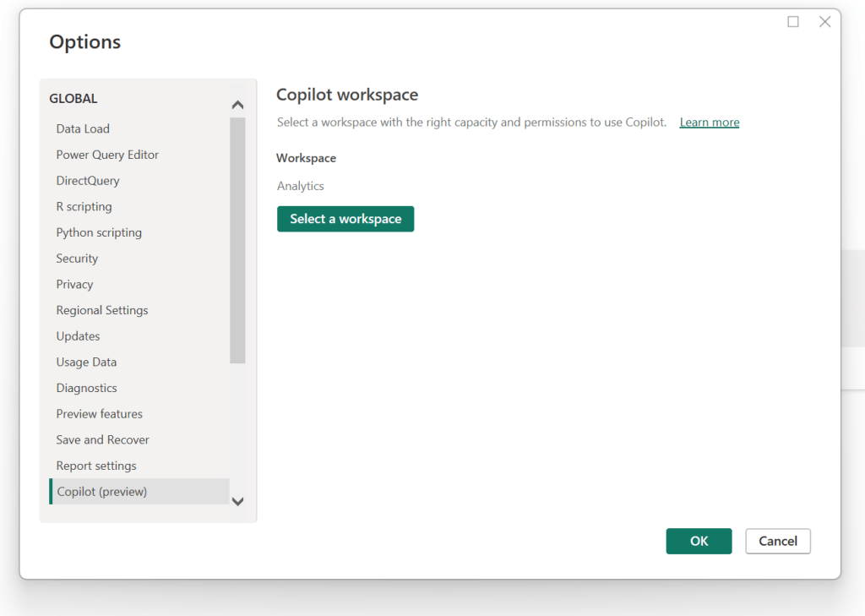Screen dimensions: 865x616
Task: Open the Data Load settings page
Action: (82, 128)
